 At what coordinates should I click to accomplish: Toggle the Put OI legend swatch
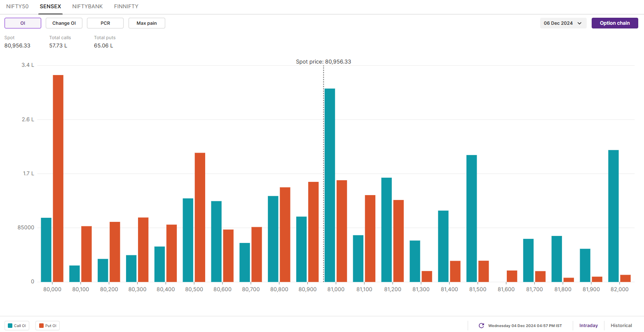[x=41, y=326]
